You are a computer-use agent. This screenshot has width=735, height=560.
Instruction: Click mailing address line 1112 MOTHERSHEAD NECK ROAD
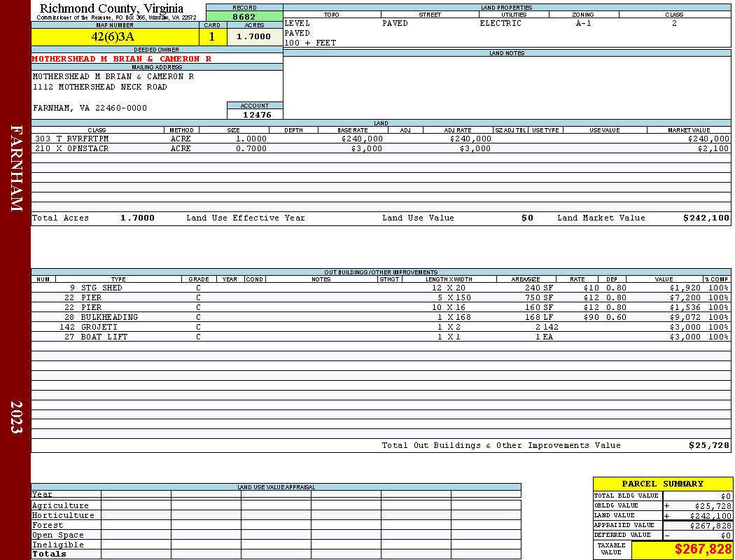click(x=100, y=87)
